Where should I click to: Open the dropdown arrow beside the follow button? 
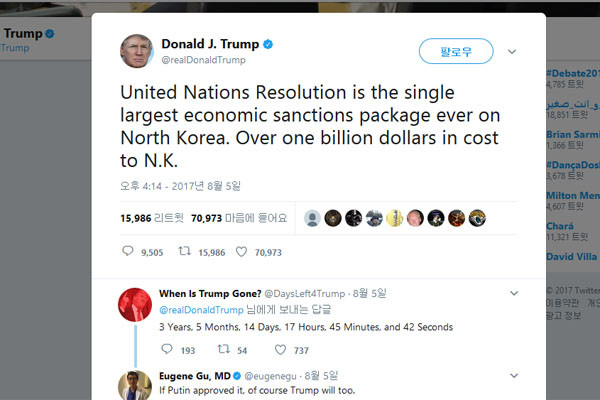pyautogui.click(x=512, y=52)
